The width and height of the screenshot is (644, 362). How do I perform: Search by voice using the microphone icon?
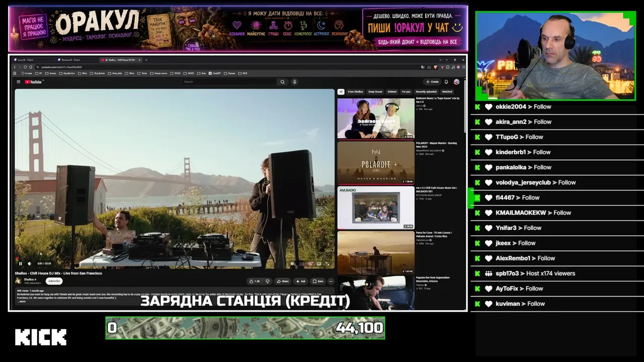click(295, 82)
